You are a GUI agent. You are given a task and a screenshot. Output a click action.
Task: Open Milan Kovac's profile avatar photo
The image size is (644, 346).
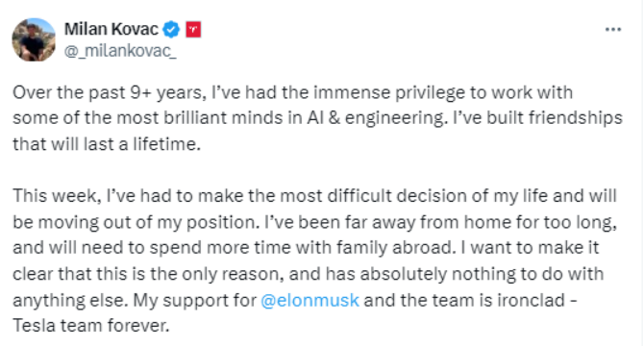coord(34,39)
